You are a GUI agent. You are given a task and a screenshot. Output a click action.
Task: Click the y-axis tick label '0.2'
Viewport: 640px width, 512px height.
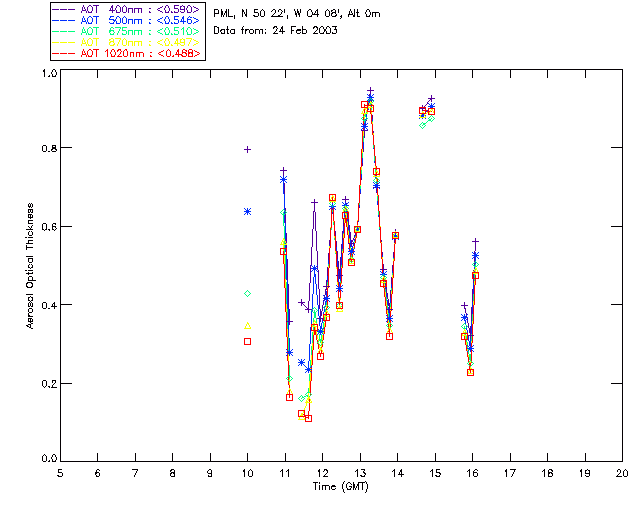49,383
